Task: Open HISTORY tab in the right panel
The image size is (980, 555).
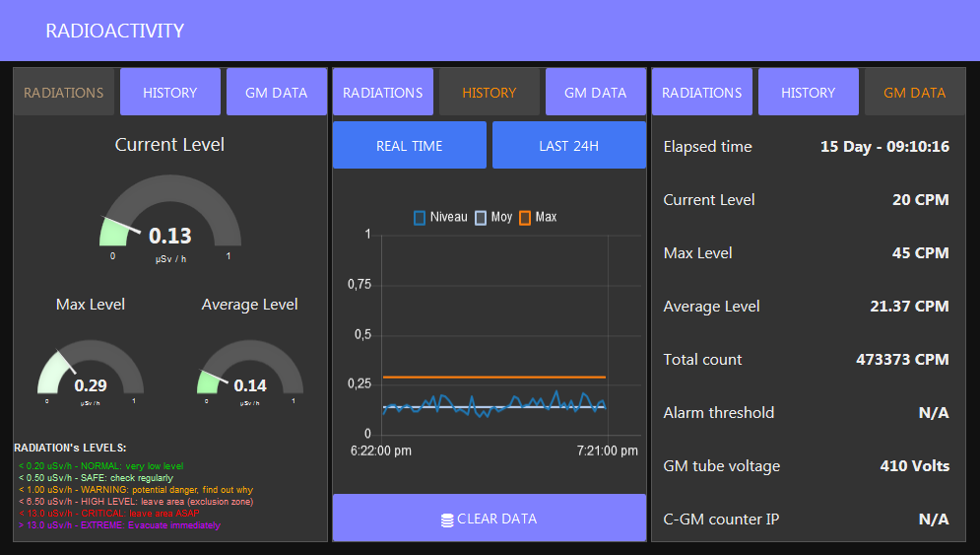Action: click(808, 92)
